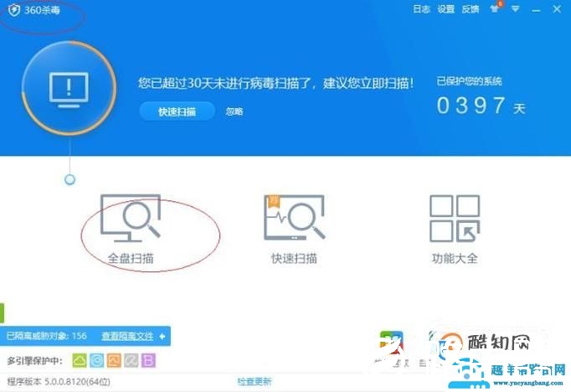This screenshot has width=571, height=392.
Task: Click arrow icon beside 查看隔离文件
Action: 162,336
